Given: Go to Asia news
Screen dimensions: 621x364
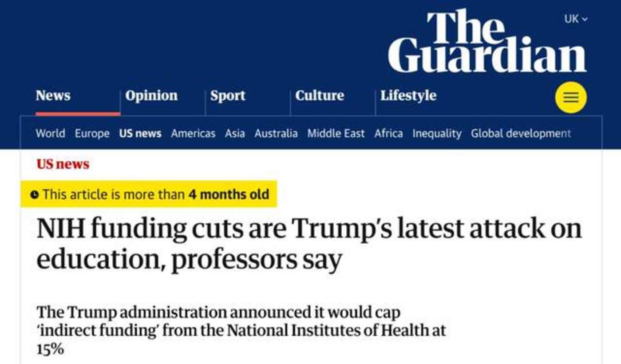Looking at the screenshot, I should pos(235,133).
